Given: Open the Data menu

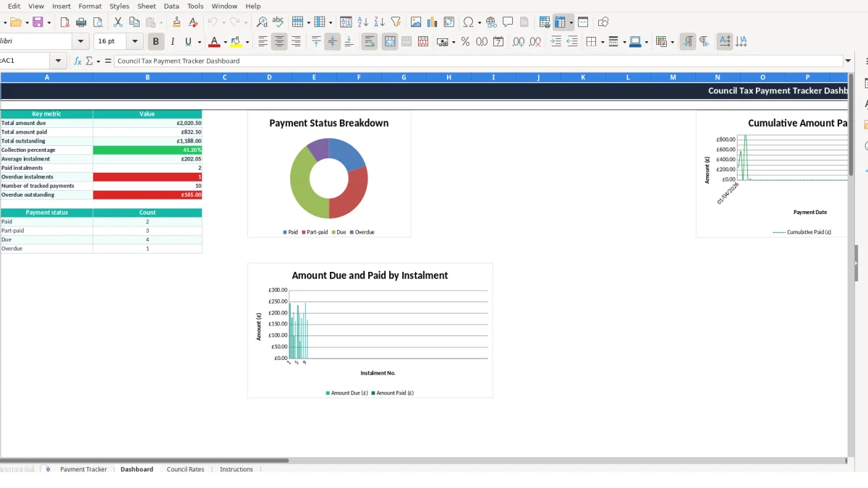Looking at the screenshot, I should click(x=171, y=6).
